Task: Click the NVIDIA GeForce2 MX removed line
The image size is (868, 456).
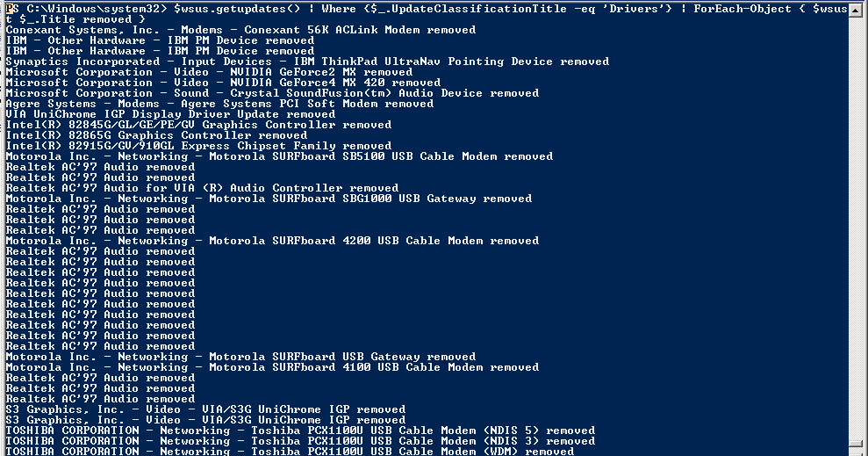Action: (x=209, y=72)
